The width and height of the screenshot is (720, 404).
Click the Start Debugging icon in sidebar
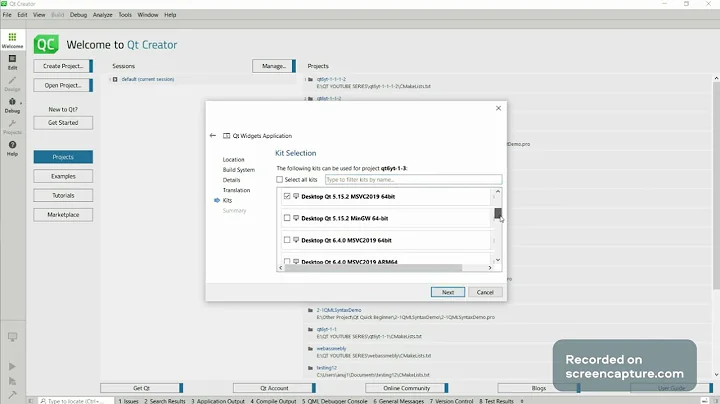(12, 381)
